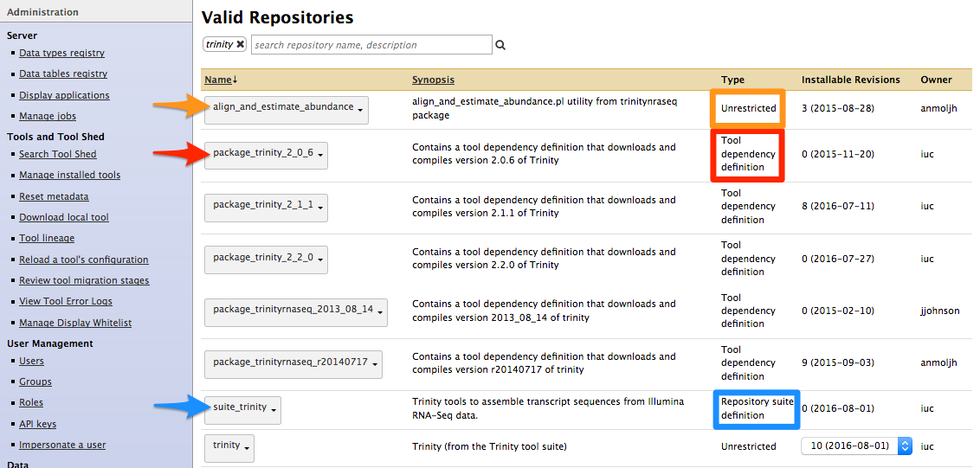Open Groups link in sidebar

tap(35, 381)
